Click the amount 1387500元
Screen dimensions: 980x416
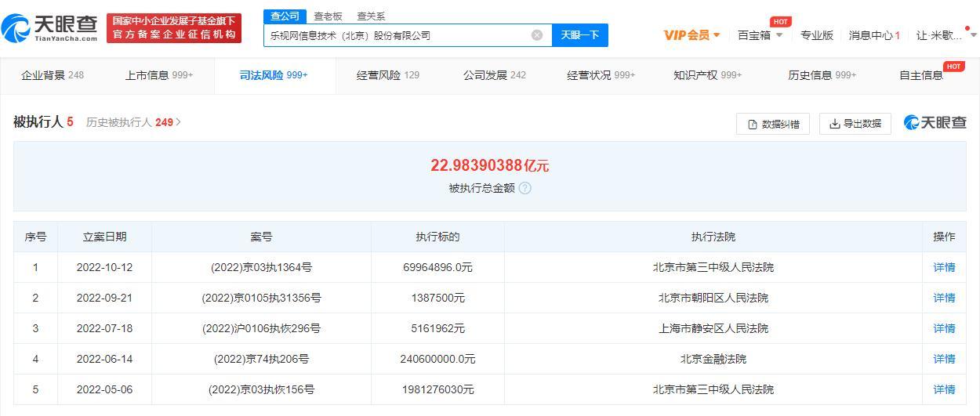437,298
